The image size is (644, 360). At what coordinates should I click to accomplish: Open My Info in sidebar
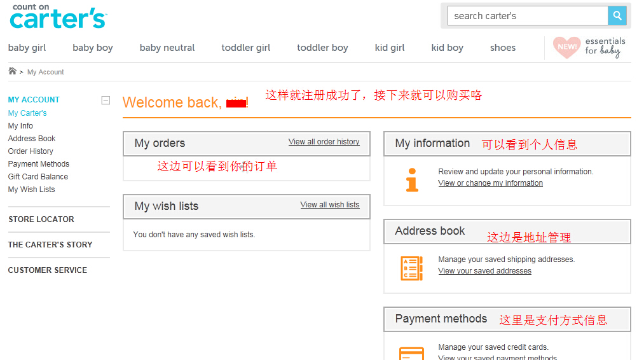[20, 126]
